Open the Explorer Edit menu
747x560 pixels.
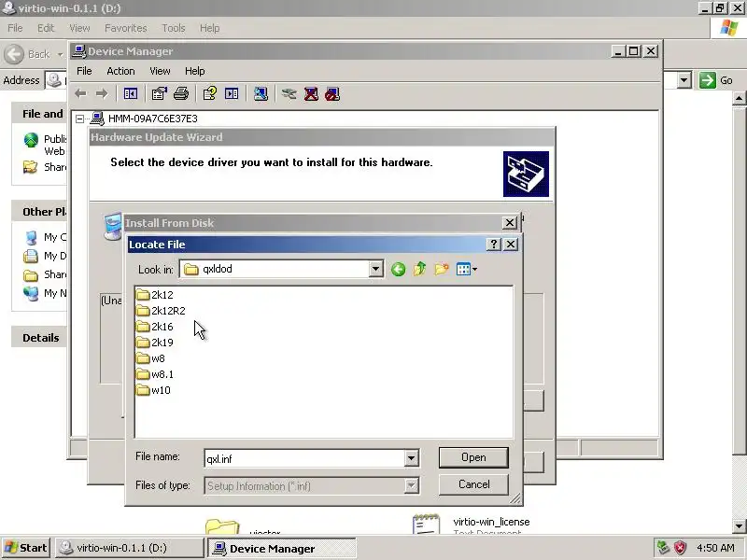point(46,28)
